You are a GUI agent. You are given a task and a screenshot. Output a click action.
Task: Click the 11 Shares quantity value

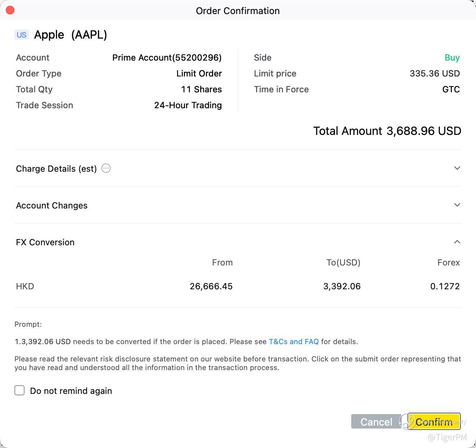point(202,89)
